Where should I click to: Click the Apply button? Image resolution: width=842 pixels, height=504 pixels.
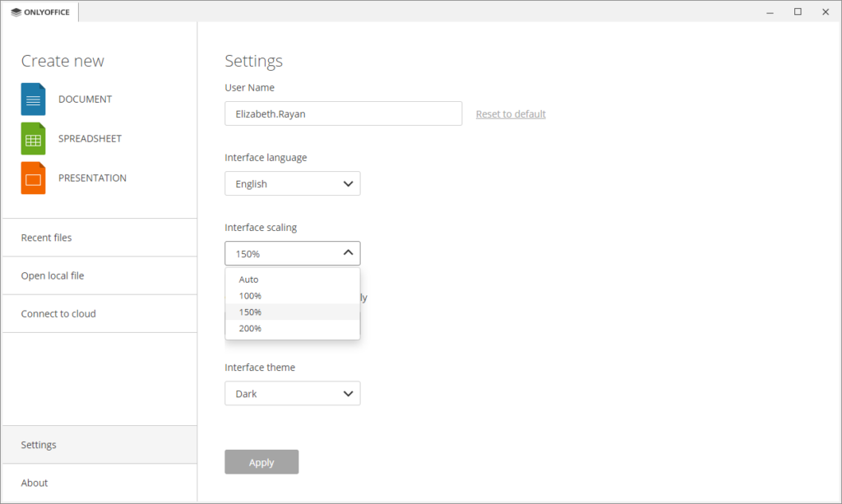coord(261,461)
